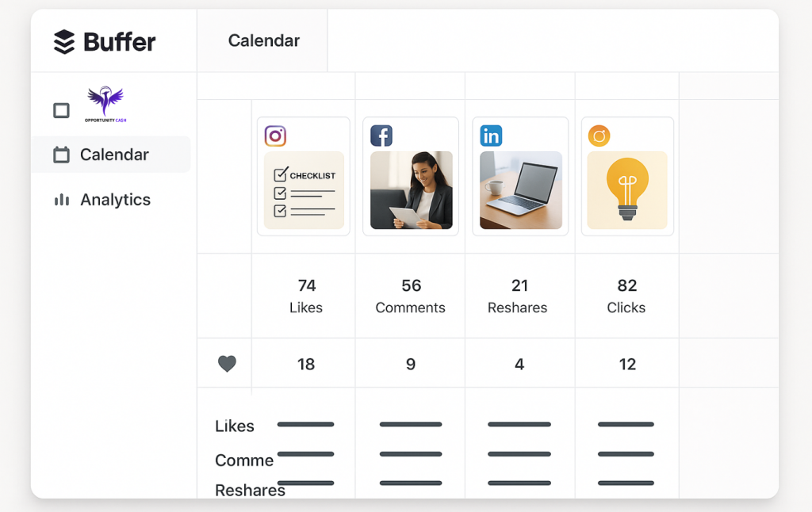Switch to the Calendar tab at top
The width and height of the screenshot is (812, 512).
coord(263,41)
